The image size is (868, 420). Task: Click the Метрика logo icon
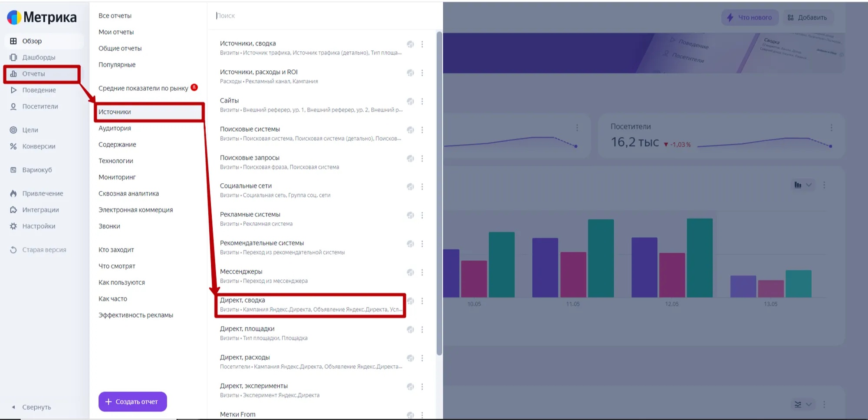click(14, 17)
